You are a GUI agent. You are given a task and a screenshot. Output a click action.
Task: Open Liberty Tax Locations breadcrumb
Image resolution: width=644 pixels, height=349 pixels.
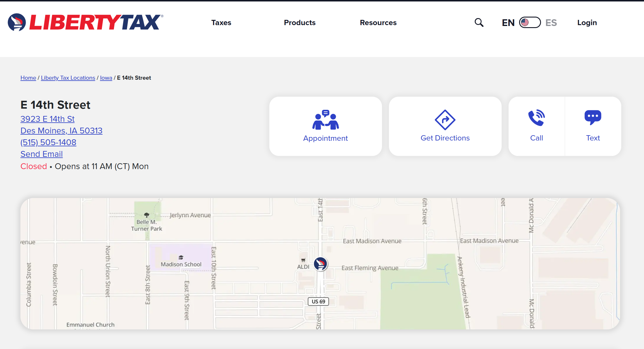68,78
